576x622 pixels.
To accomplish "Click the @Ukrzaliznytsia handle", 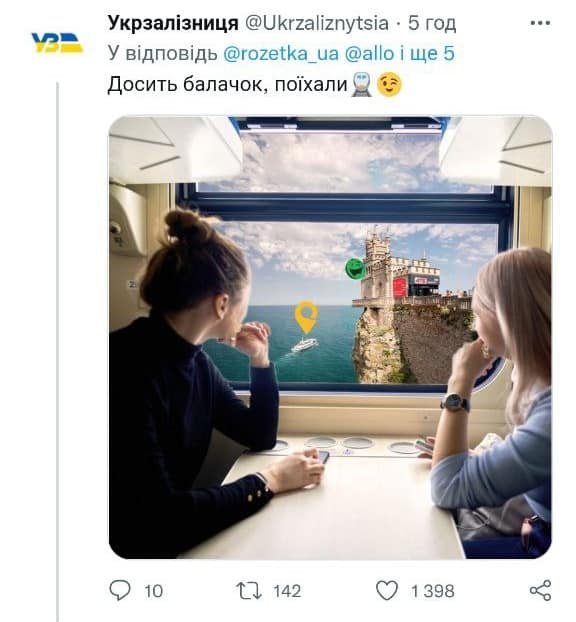I will tap(317, 23).
